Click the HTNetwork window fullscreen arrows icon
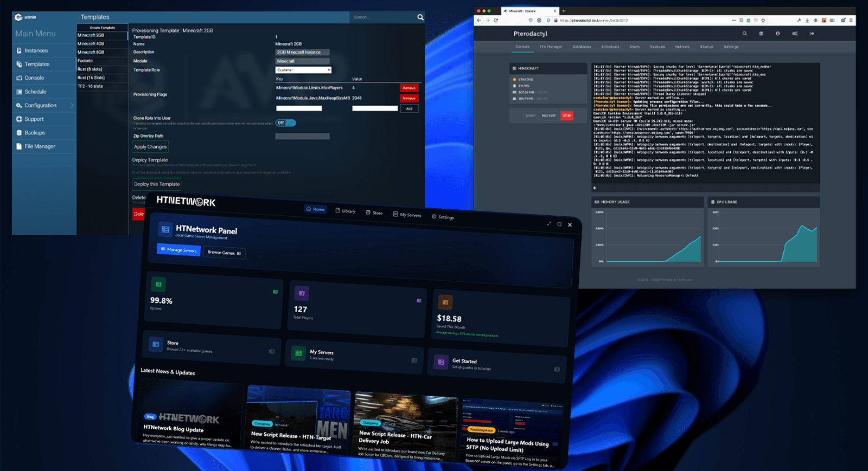This screenshot has width=868, height=471. (549, 223)
